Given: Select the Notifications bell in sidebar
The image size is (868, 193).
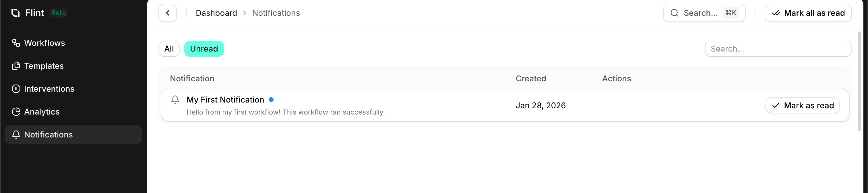Looking at the screenshot, I should point(16,135).
